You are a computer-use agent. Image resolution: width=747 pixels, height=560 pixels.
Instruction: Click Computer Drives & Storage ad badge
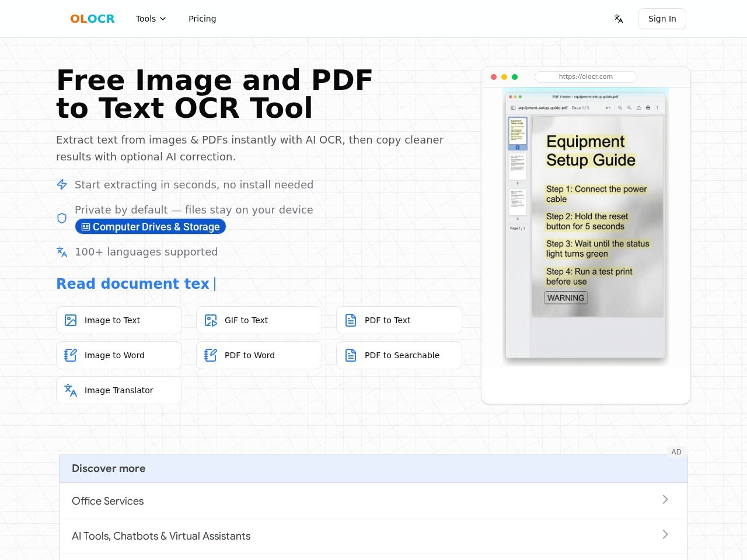click(x=151, y=227)
